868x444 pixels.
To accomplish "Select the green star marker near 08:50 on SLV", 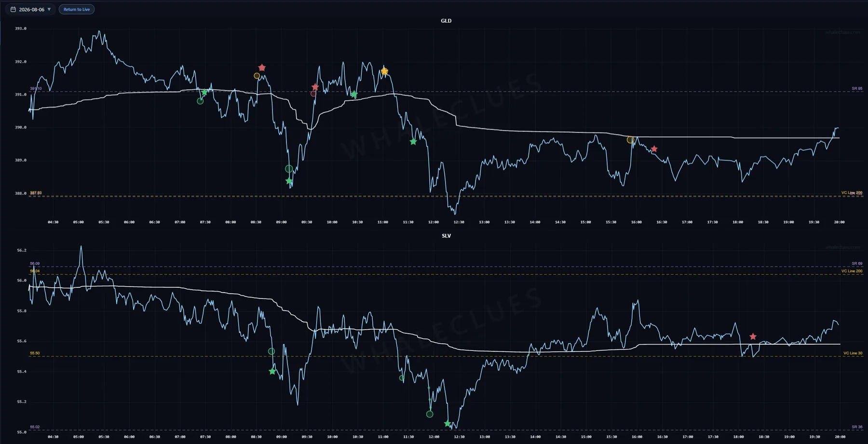I will [x=272, y=371].
